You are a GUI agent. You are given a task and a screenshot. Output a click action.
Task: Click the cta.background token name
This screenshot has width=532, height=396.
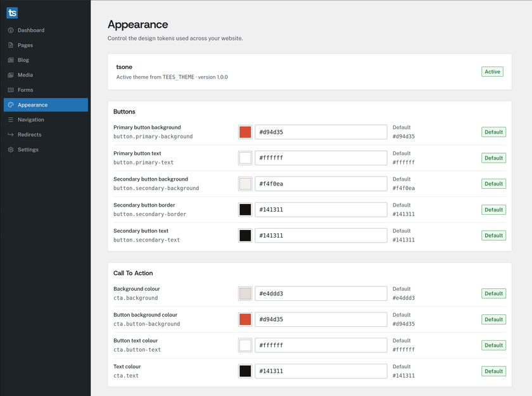pyautogui.click(x=136, y=298)
